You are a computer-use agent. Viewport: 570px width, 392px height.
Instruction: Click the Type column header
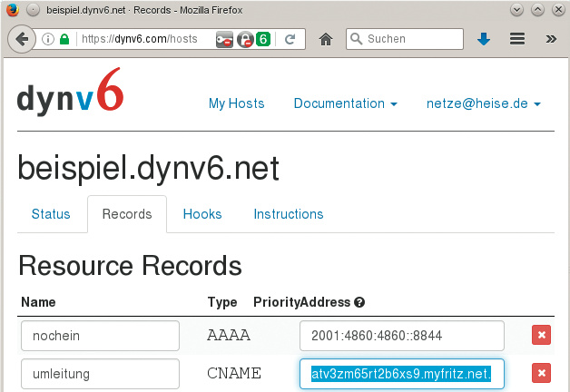[222, 302]
